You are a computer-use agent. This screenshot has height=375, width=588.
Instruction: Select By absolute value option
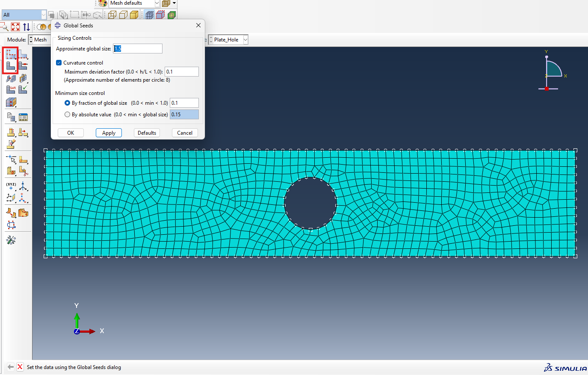click(x=67, y=115)
